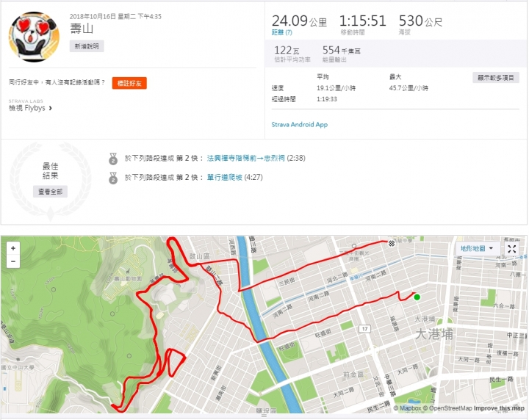Open 法興禪寺階梯前→忠烈祠 segment link

tap(245, 158)
